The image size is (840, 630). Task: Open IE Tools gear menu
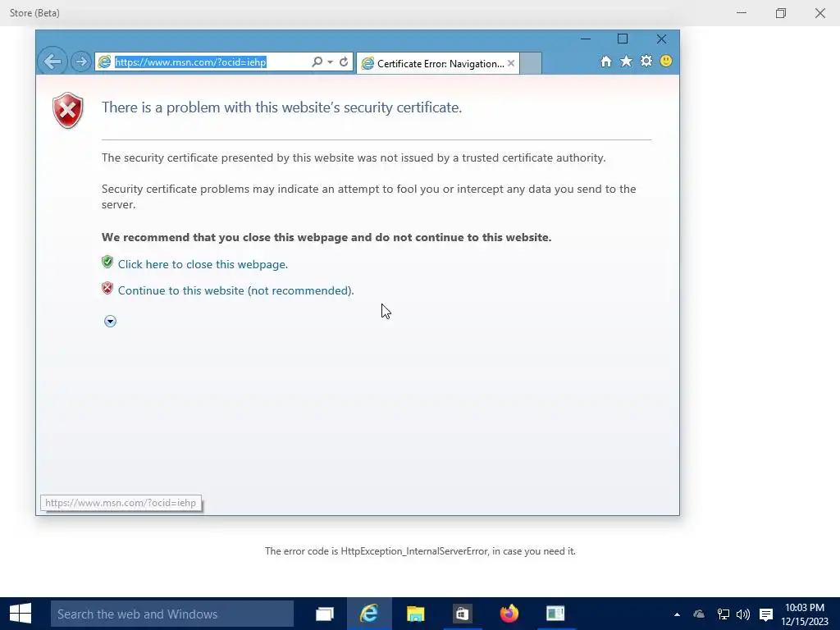click(x=646, y=61)
